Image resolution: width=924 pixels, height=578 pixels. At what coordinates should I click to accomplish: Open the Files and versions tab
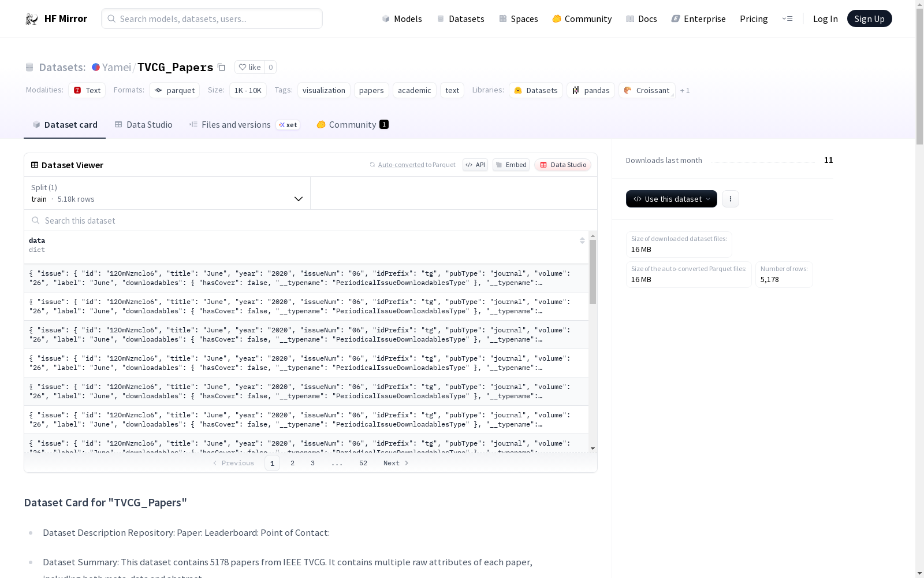244,124
